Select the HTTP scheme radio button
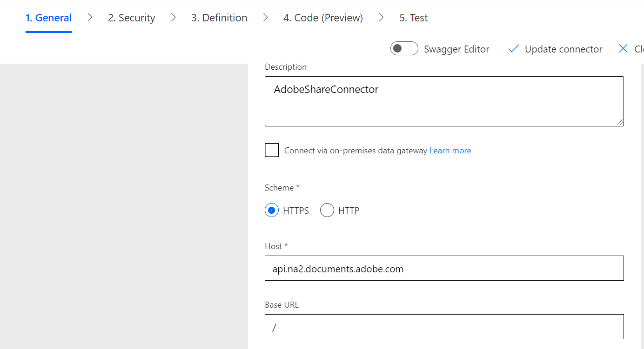644x349 pixels. [x=327, y=210]
